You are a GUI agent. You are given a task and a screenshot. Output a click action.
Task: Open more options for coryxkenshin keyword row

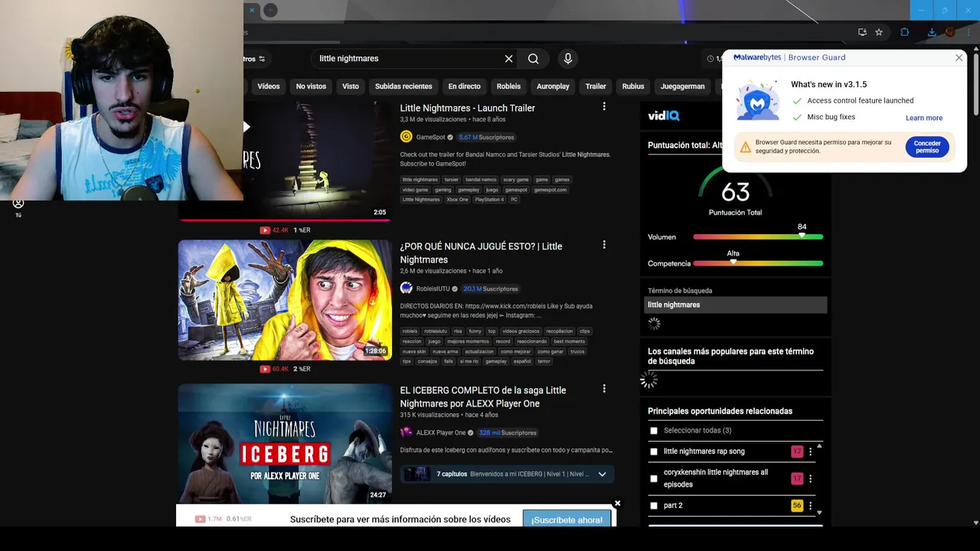click(x=810, y=478)
